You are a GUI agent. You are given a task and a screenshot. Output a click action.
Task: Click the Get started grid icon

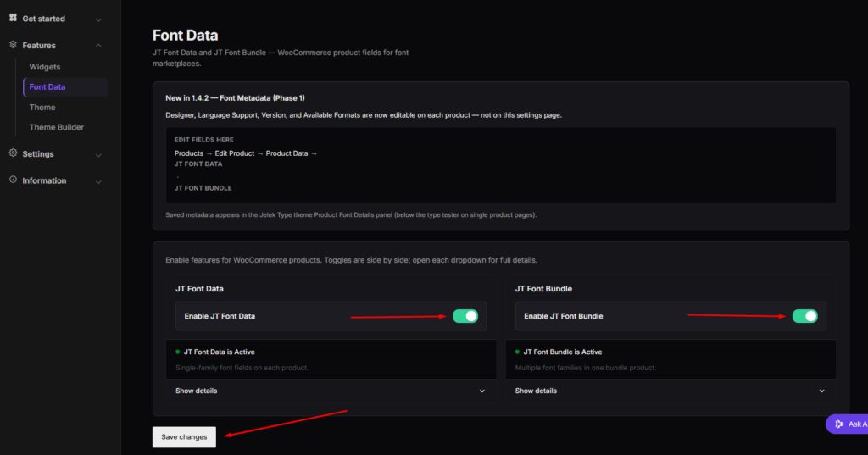pyautogui.click(x=13, y=18)
